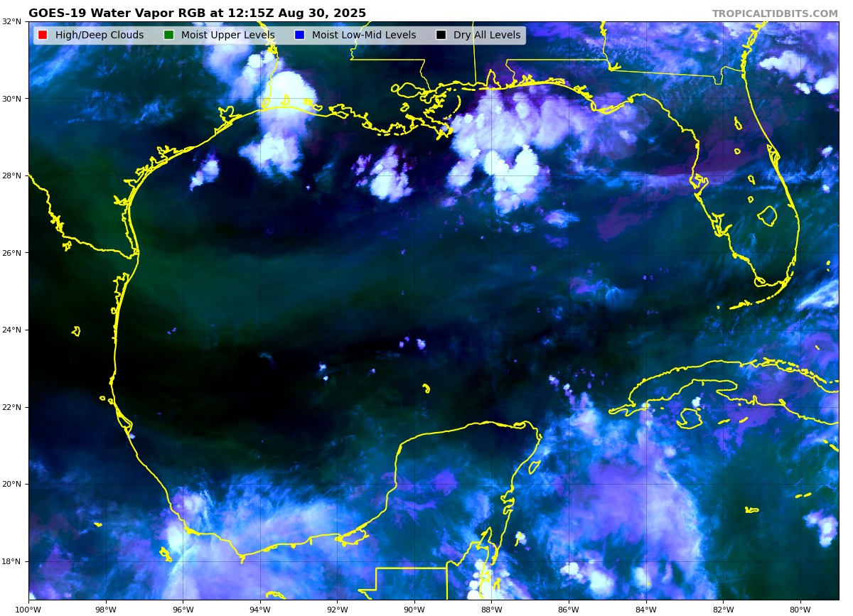Click the 92°W longitude axis label
The width and height of the screenshot is (853, 616).
(337, 609)
